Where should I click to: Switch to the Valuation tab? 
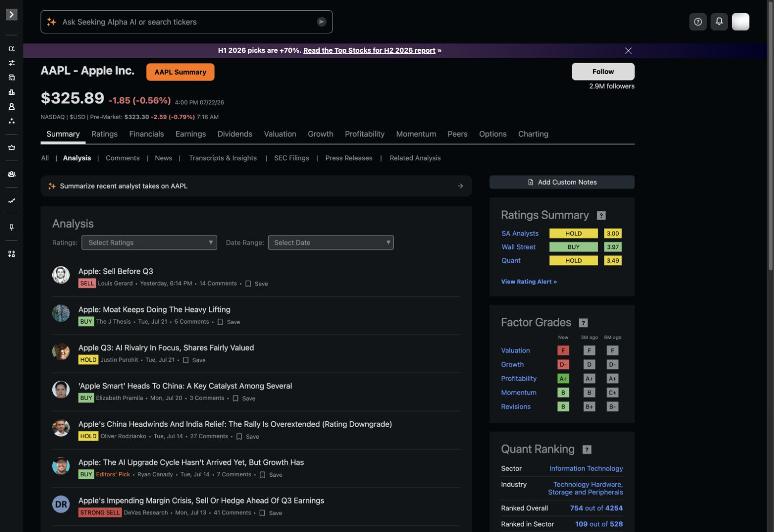click(280, 134)
